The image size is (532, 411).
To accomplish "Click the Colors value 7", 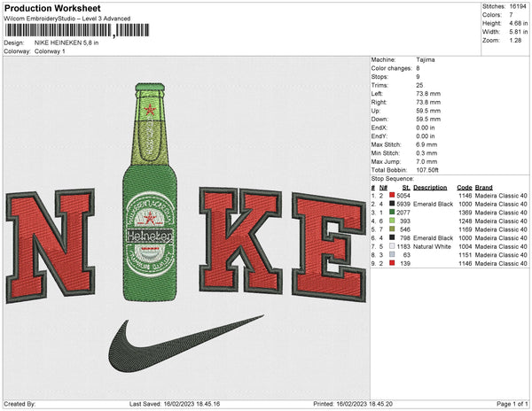I will (511, 15).
